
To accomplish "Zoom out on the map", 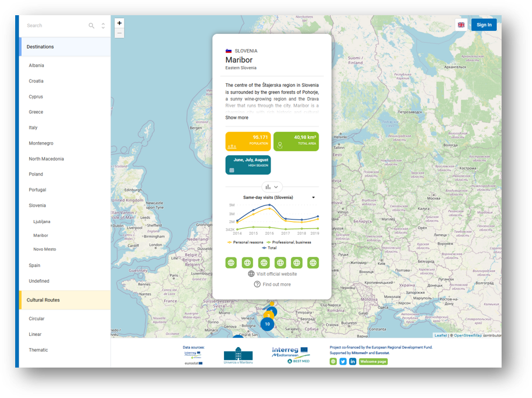I will 119,33.
